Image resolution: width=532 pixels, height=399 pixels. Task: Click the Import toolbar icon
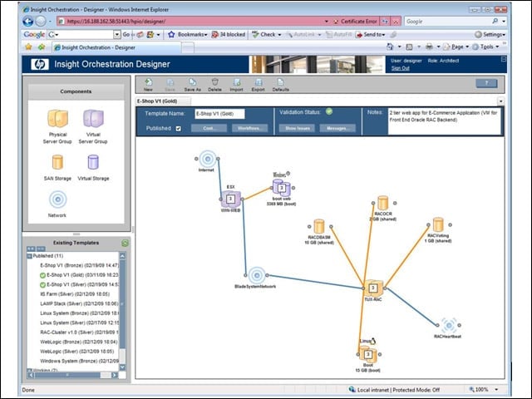click(236, 85)
